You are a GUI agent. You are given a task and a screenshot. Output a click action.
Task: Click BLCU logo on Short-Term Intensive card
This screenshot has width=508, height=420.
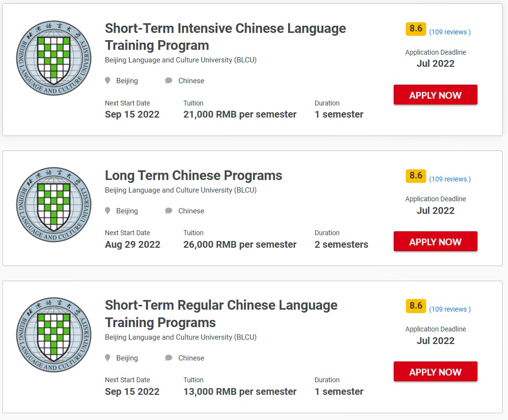pos(54,59)
